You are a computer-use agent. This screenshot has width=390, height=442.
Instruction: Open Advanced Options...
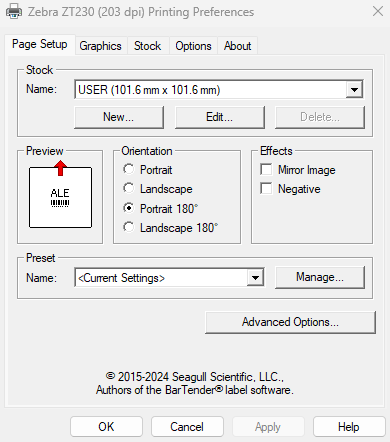point(290,322)
